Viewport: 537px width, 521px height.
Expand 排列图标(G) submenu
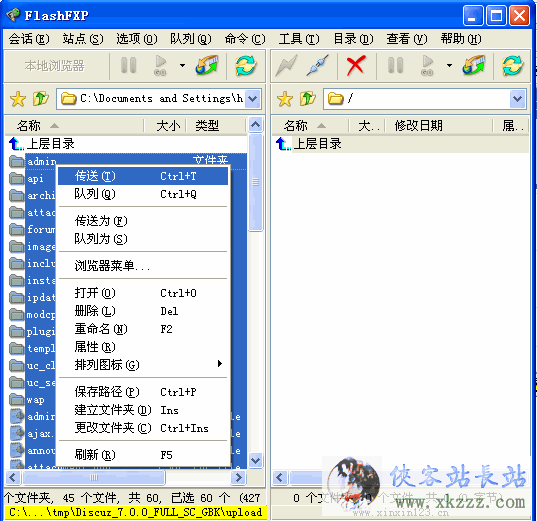click(143, 365)
